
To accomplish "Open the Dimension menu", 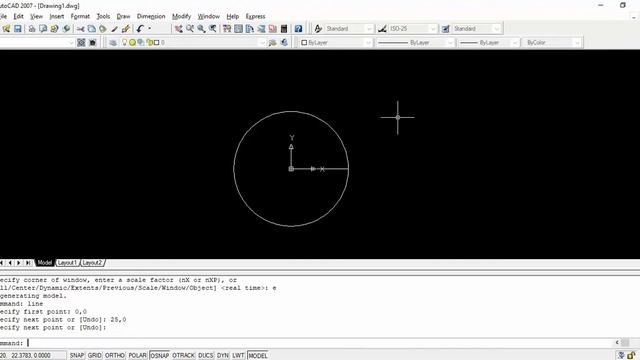I will pos(151,16).
